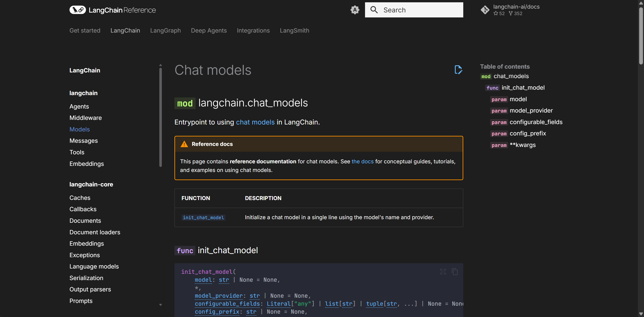Viewport: 644px width, 317px height.
Task: Click the 'mod langchain.chat_models' heading
Action: click(x=241, y=103)
